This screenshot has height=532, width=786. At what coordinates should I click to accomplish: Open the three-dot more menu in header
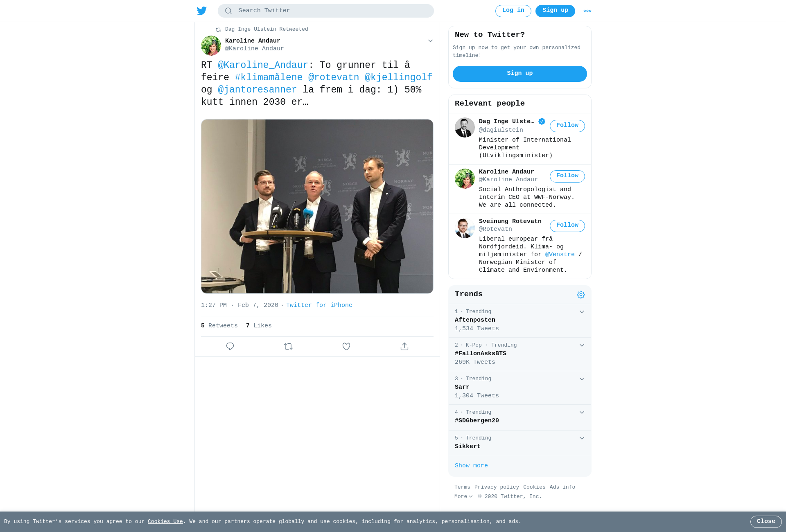[x=587, y=11]
